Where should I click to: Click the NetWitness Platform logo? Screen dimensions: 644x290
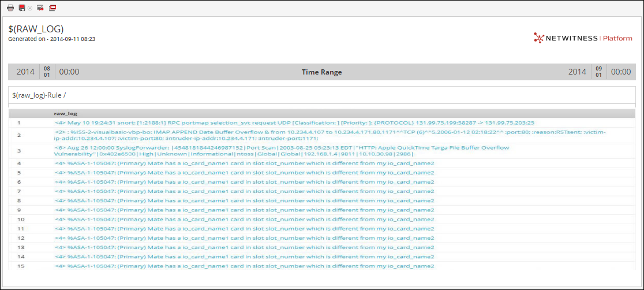pyautogui.click(x=583, y=38)
